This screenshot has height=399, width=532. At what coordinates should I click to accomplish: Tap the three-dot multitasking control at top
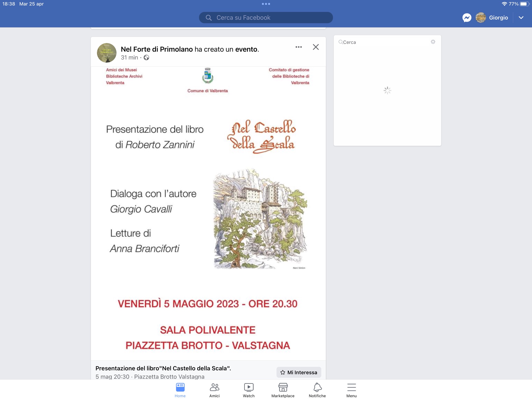point(266,4)
